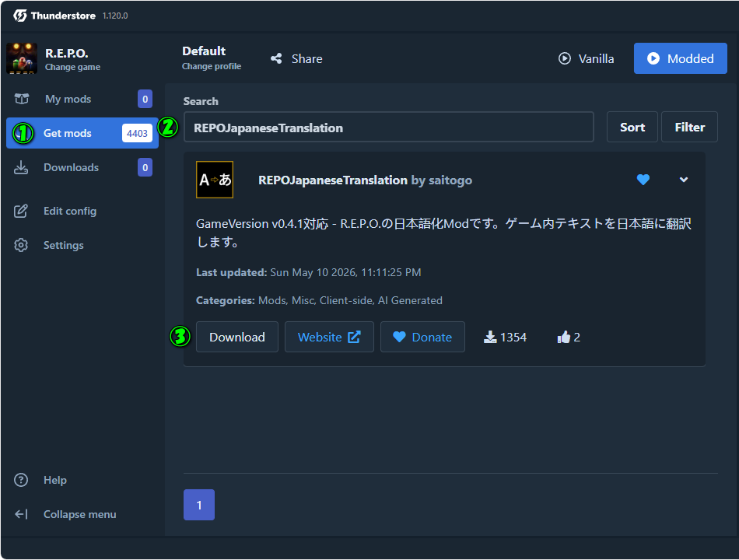Go to page 1 of results
This screenshot has height=560, width=739.
tap(199, 505)
